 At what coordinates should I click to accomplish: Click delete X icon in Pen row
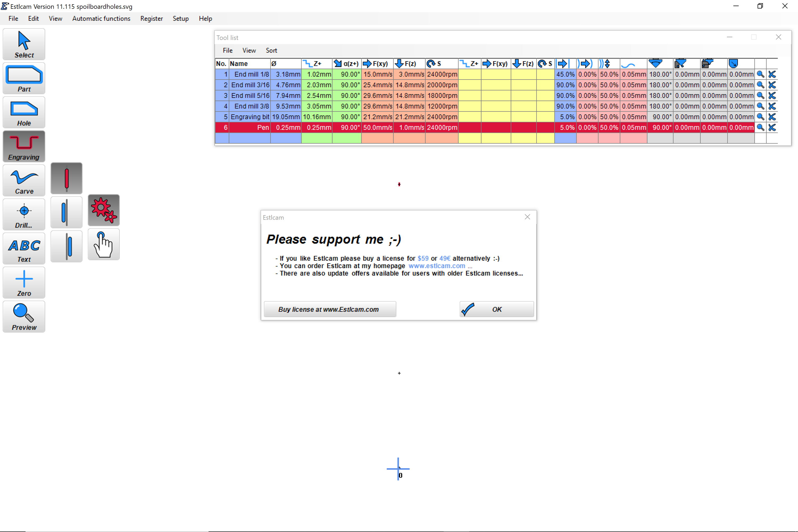tap(772, 128)
